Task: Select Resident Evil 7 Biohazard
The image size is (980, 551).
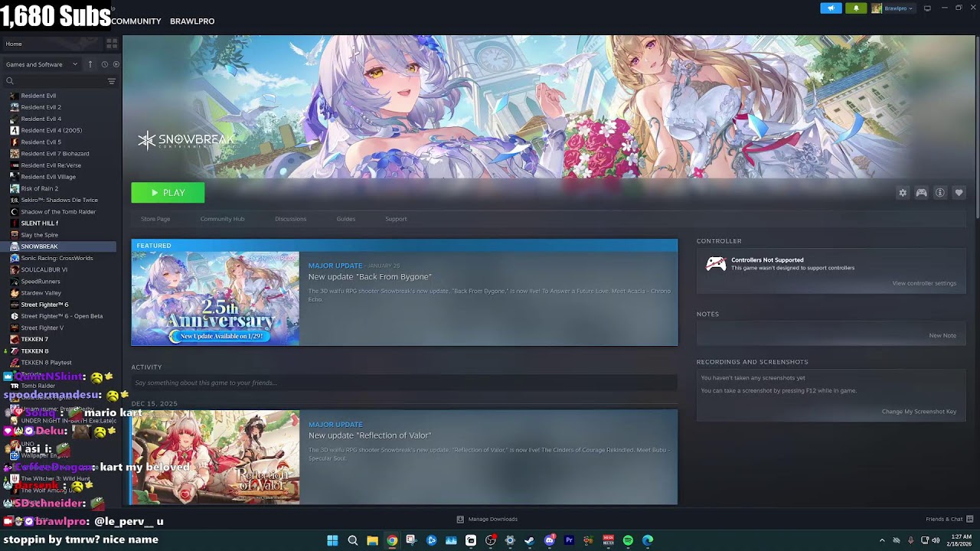Action: (x=54, y=153)
